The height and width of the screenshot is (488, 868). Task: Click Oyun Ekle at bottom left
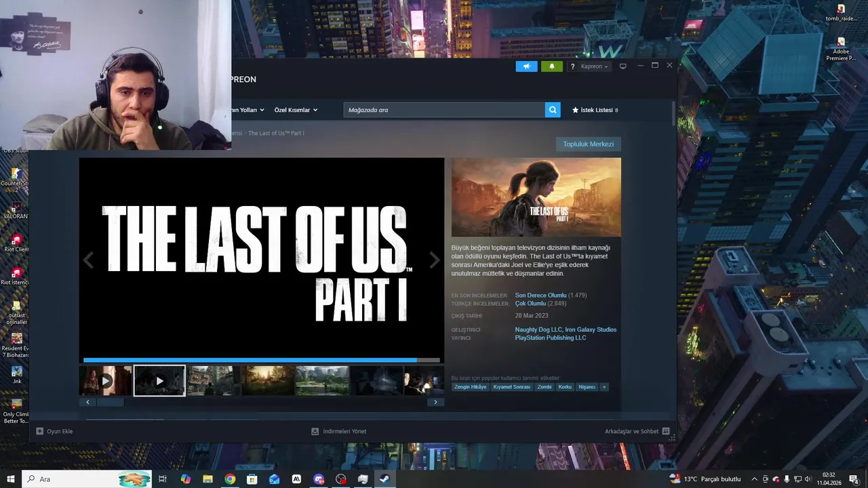pos(54,431)
